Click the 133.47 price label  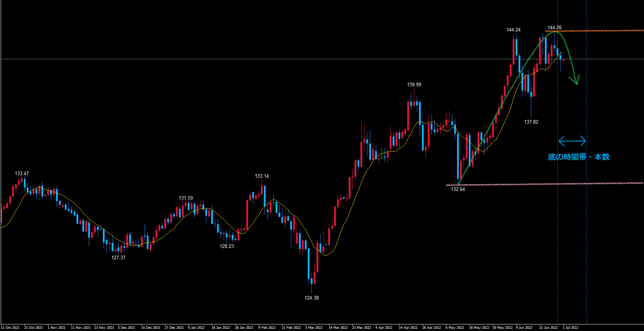22,174
